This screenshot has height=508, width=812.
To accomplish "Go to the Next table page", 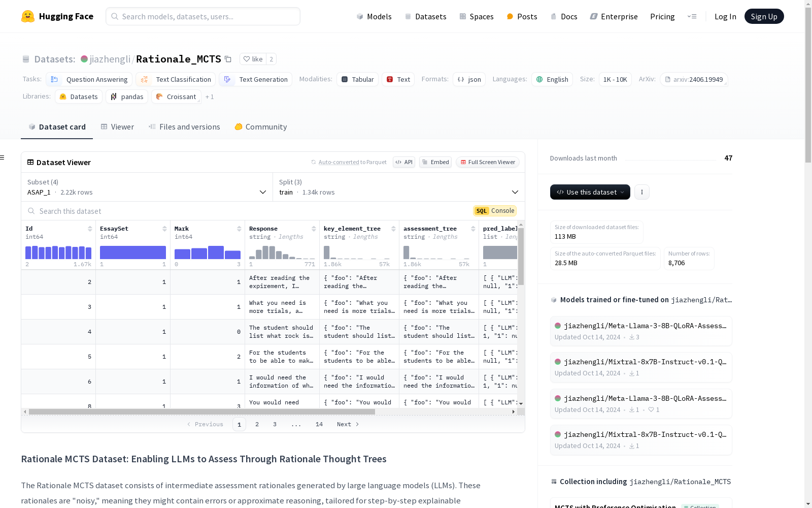I will 348,424.
